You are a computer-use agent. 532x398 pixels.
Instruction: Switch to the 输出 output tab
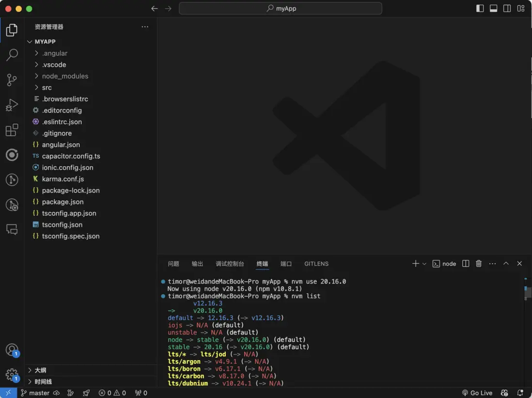point(197,264)
